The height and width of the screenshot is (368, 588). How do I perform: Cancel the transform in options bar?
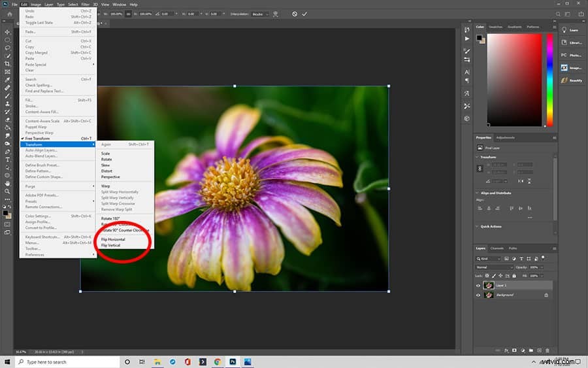pyautogui.click(x=295, y=14)
